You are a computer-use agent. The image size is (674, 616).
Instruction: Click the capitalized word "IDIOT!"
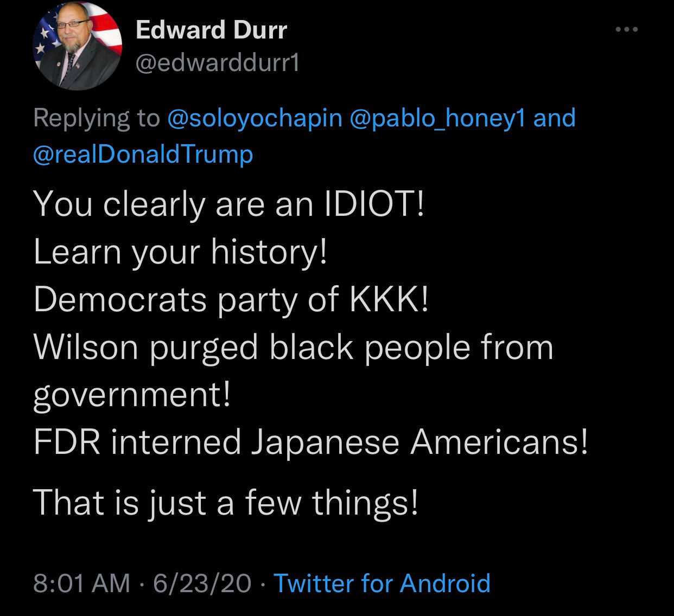click(x=373, y=204)
